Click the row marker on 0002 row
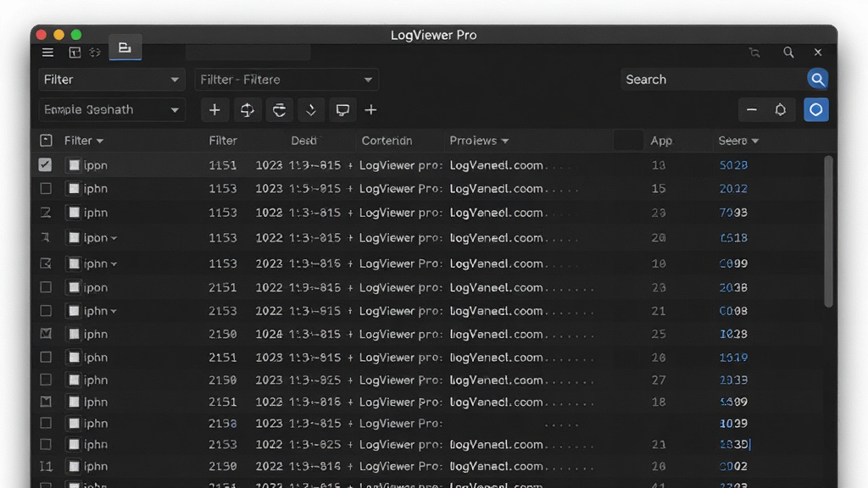Viewport: 868px width, 488px height. click(46, 467)
